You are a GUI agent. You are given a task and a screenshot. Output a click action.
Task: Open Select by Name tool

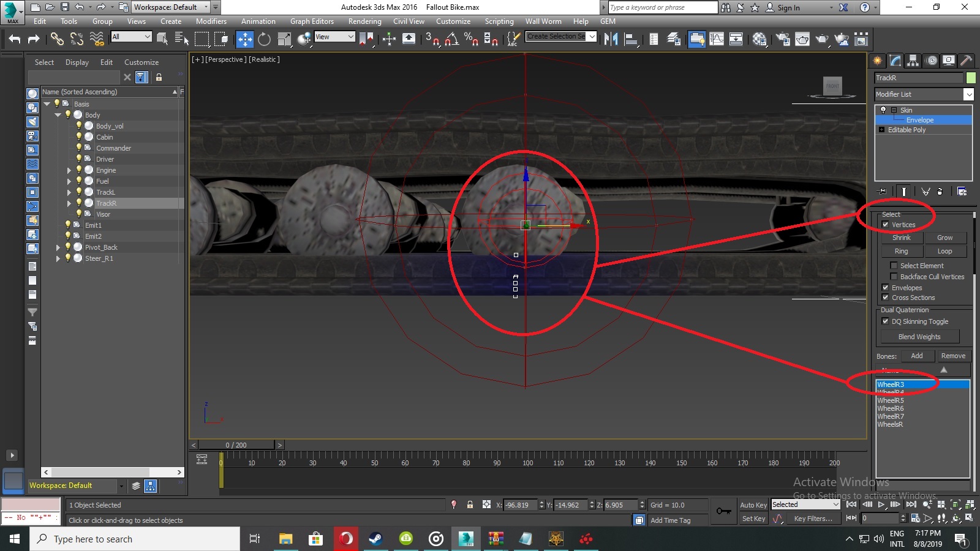coord(182,39)
